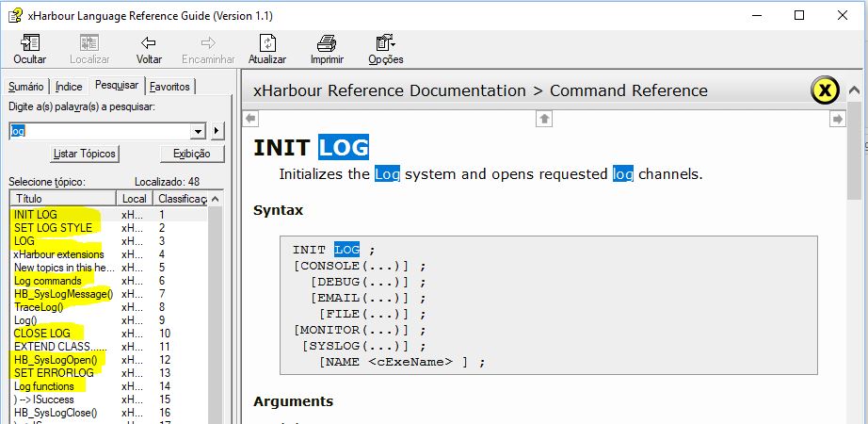Click the next topic arrow in header
868x424 pixels.
tap(837, 119)
